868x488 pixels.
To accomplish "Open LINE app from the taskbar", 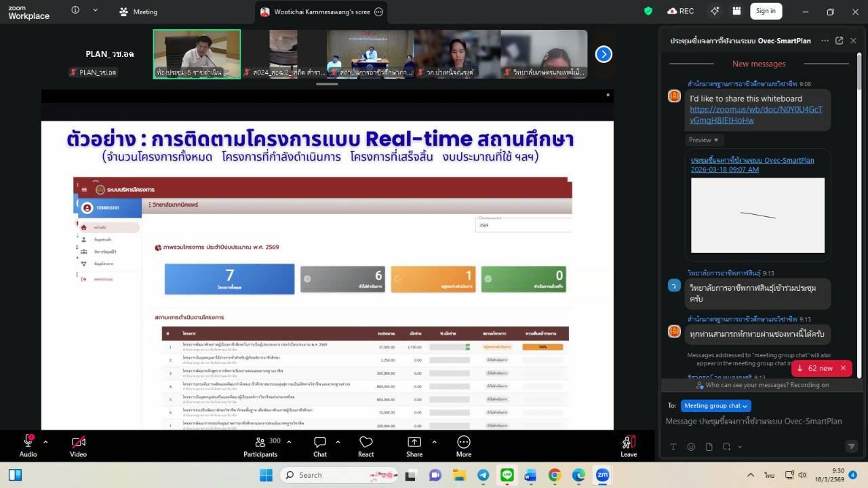I will (x=507, y=475).
